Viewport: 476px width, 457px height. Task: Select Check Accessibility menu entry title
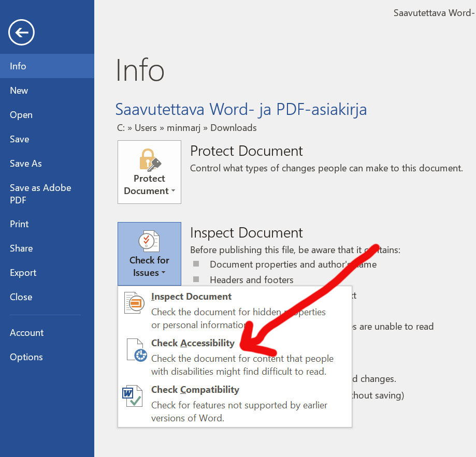pyautogui.click(x=193, y=343)
